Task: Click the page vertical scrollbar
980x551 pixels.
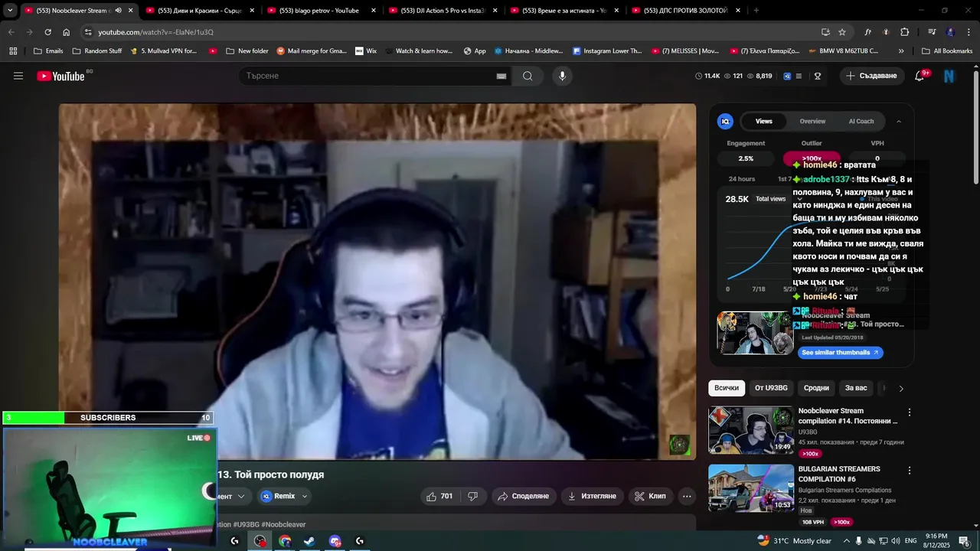Action: (975, 126)
